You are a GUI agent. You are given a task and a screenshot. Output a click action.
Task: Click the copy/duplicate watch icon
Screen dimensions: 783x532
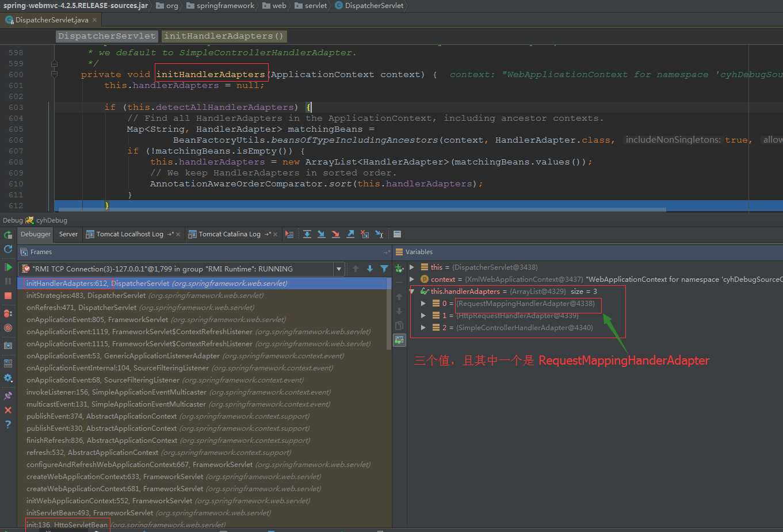[x=399, y=326]
